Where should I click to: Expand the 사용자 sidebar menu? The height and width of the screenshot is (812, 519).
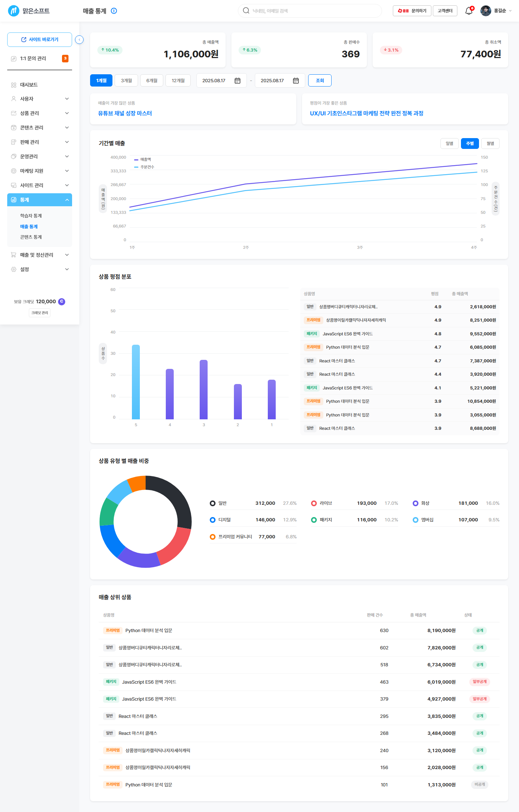40,99
